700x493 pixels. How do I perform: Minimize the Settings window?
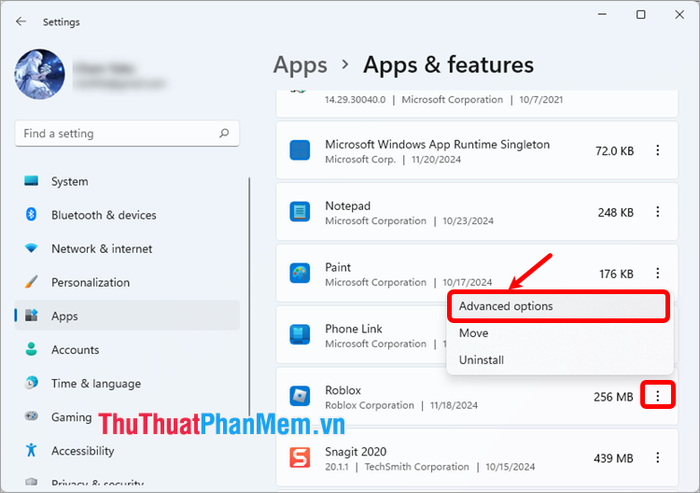click(x=602, y=15)
